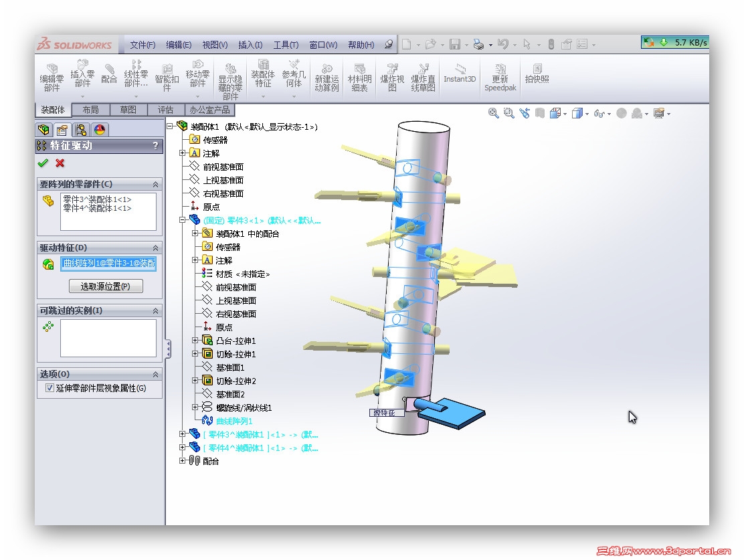Expand the 螺旋线/涡状线1 node

pyautogui.click(x=195, y=407)
